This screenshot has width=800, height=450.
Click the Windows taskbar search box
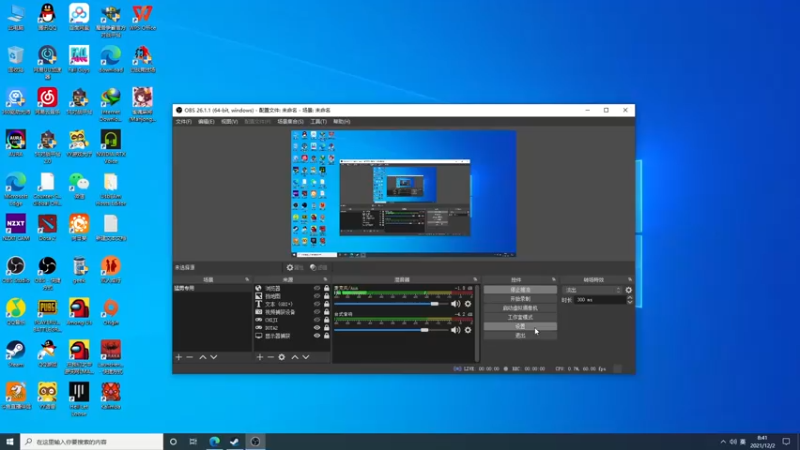[92, 442]
